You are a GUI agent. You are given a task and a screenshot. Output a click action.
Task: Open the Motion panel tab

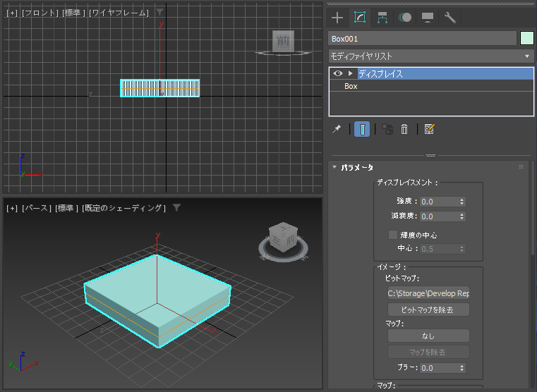405,18
